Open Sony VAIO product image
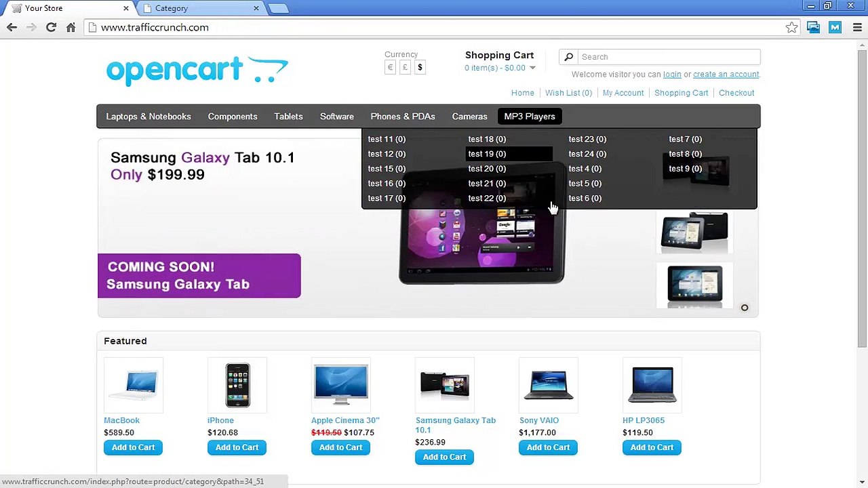This screenshot has height=488, width=868. pyautogui.click(x=549, y=385)
